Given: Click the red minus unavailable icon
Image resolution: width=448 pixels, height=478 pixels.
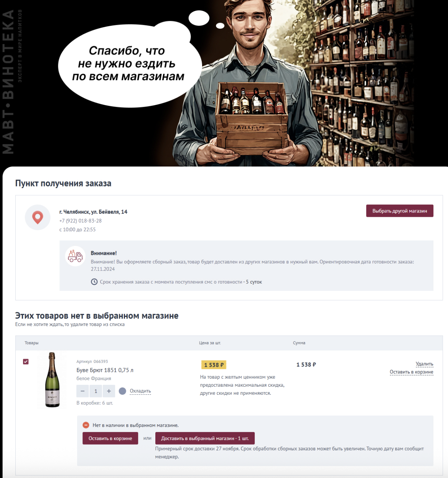Looking at the screenshot, I should click(x=86, y=425).
